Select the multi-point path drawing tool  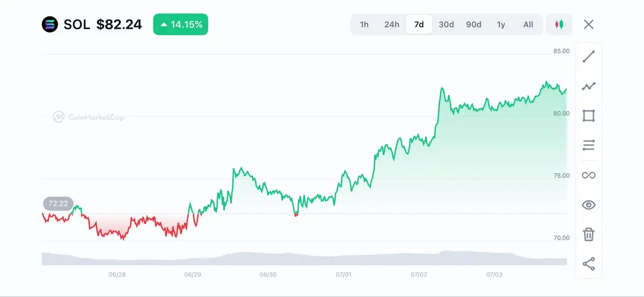pos(589,86)
